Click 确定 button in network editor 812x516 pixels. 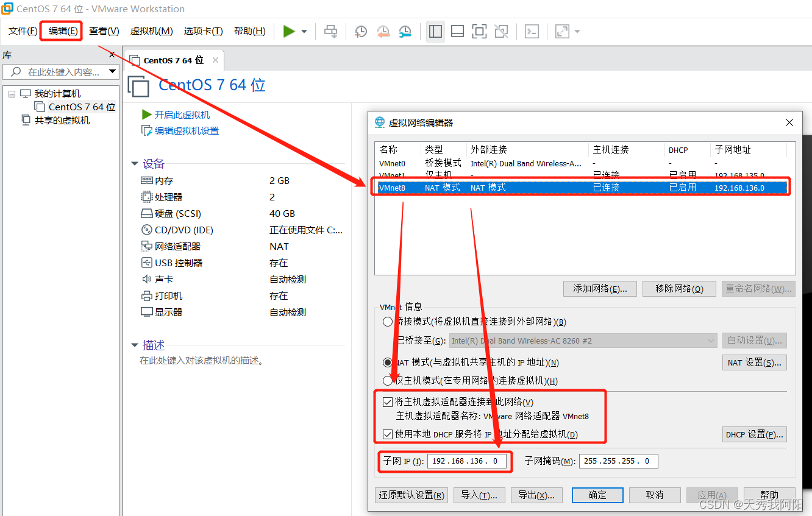[x=597, y=495]
